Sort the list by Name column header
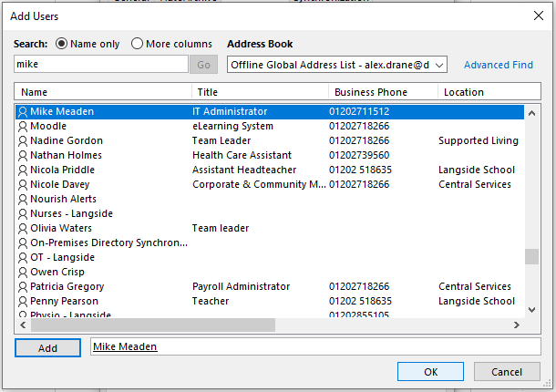Image resolution: width=556 pixels, height=392 pixels. click(102, 92)
